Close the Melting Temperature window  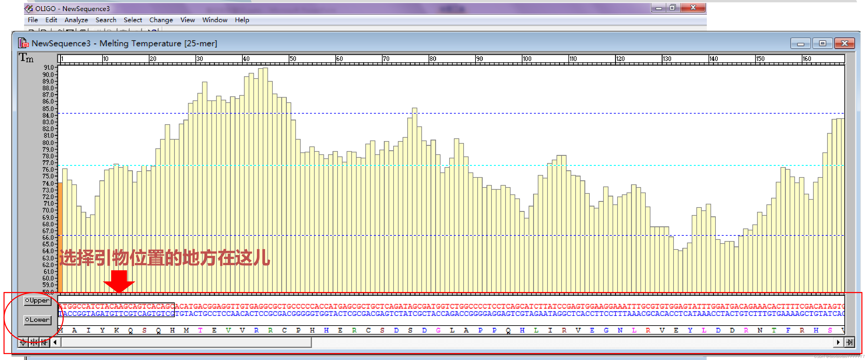click(x=844, y=43)
